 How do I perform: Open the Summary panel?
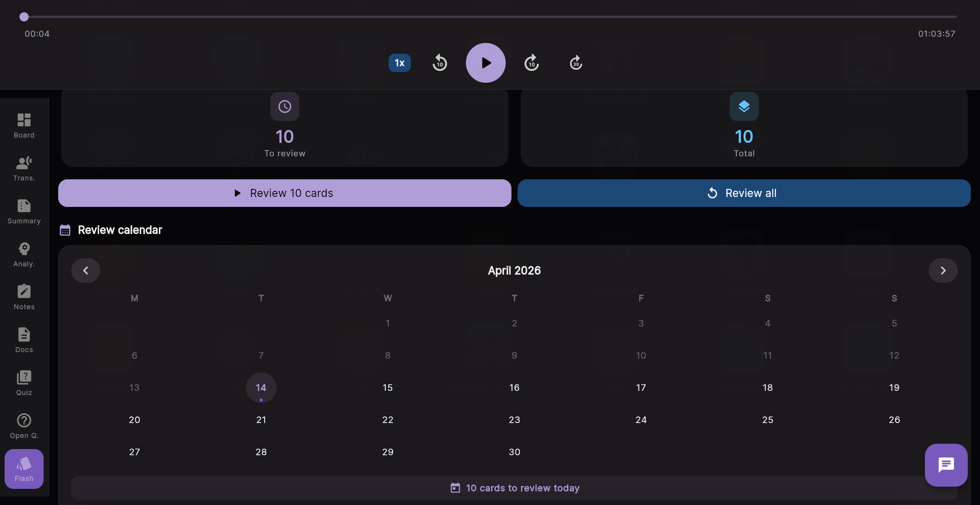point(24,211)
